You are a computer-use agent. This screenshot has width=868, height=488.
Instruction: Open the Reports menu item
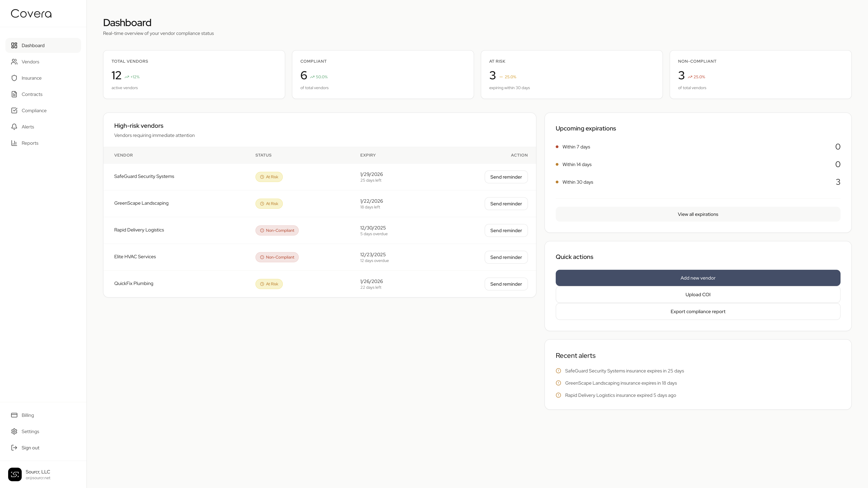point(30,143)
